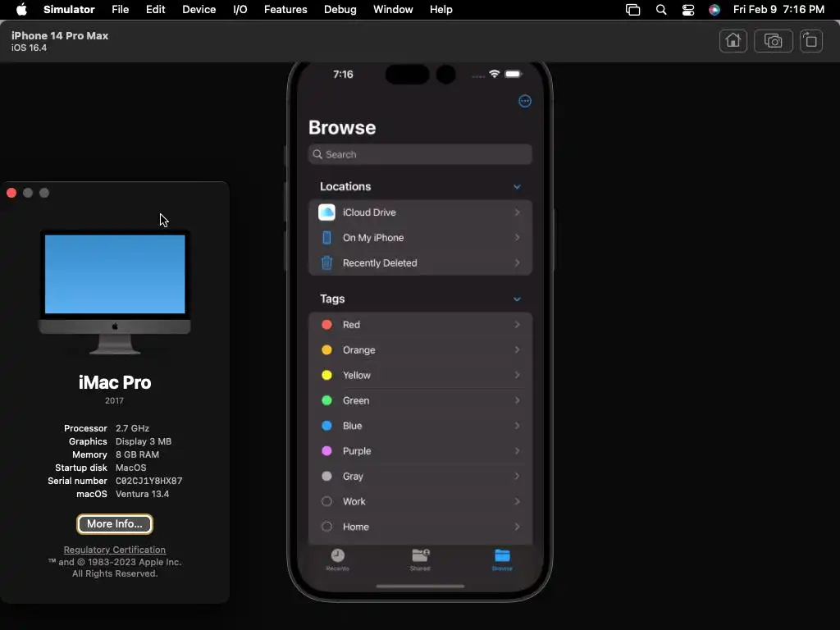Tap the Recently Deleted trash icon

(326, 262)
